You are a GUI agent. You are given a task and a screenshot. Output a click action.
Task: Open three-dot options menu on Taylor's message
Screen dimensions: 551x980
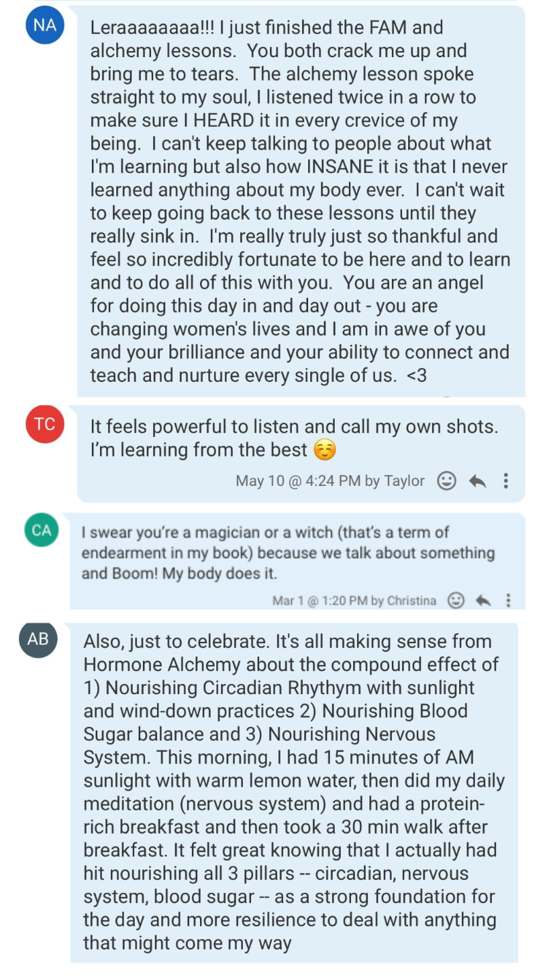505,481
